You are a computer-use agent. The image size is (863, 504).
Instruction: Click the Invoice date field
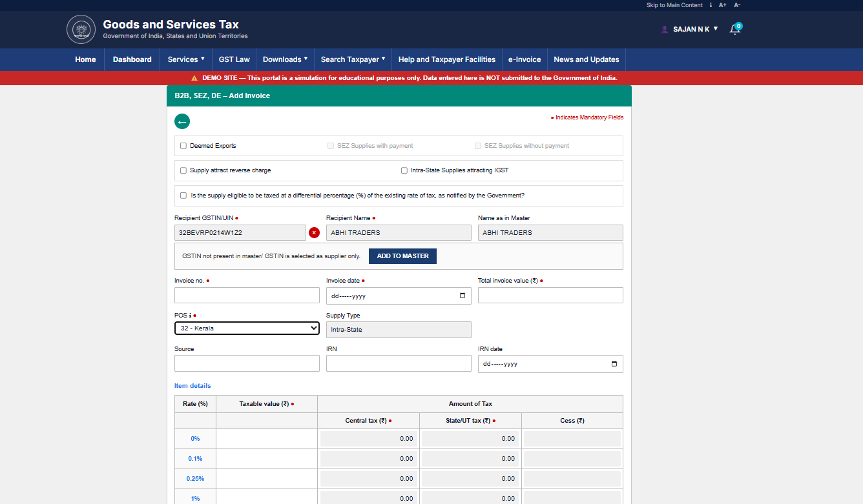tap(399, 296)
